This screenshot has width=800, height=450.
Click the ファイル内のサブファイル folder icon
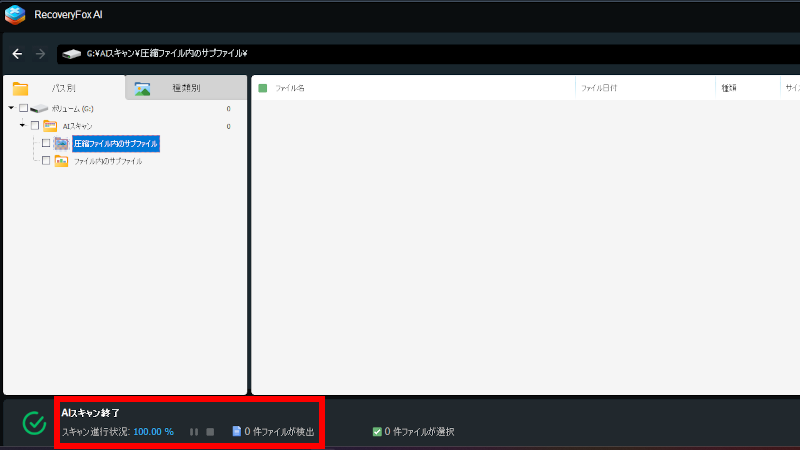tap(61, 161)
